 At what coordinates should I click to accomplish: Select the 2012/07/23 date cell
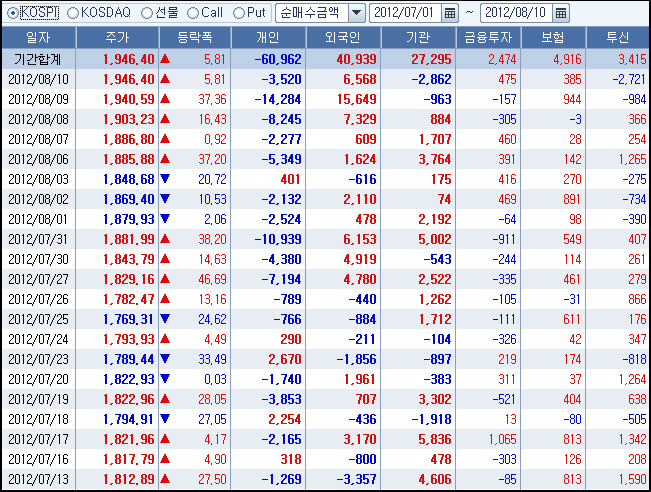coord(38,359)
